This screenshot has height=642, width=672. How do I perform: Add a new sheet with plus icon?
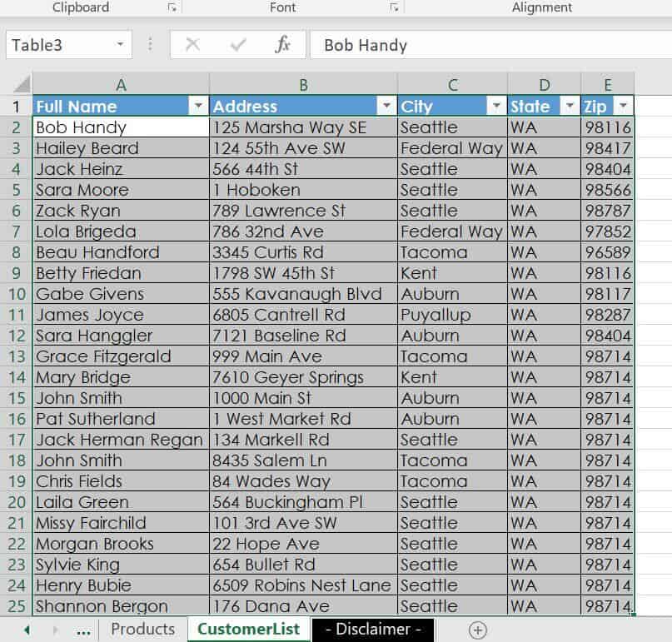[x=477, y=630]
